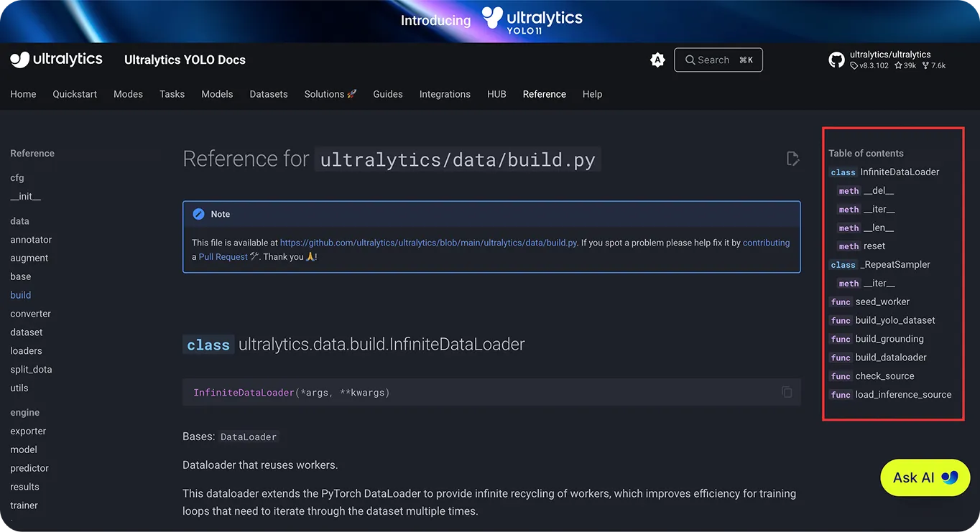Click the edit this page icon
Screen dimensions: 980x532
pos(792,159)
